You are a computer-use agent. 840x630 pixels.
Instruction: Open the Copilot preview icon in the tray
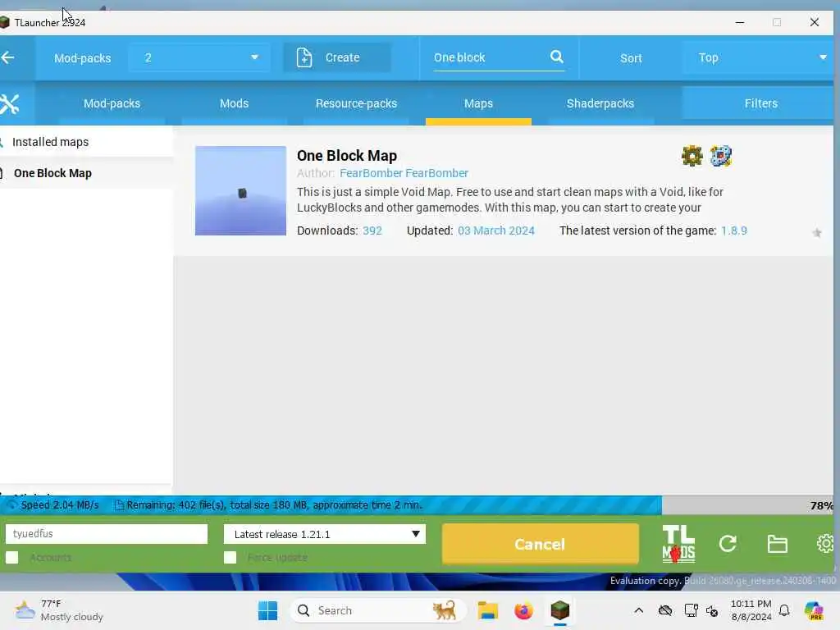[814, 610]
